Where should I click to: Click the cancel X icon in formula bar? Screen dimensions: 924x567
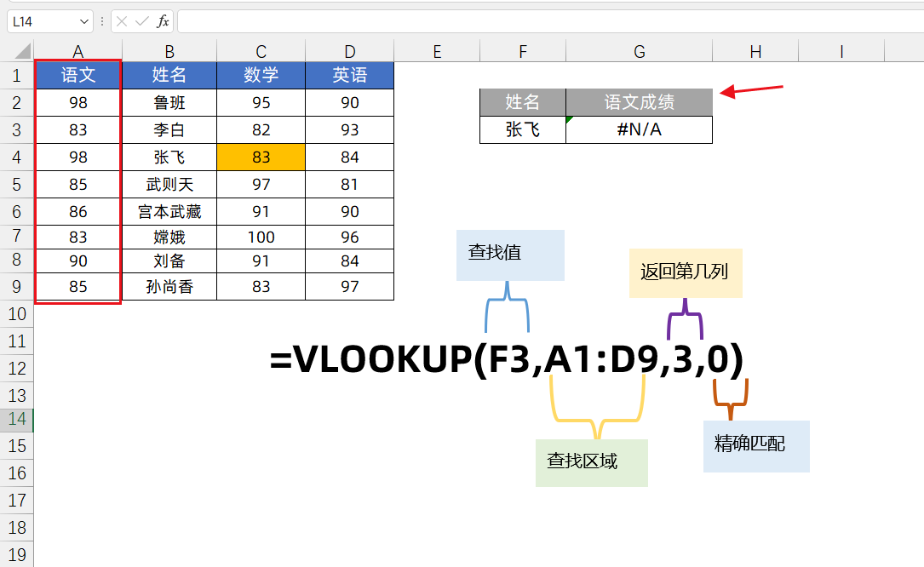(x=123, y=21)
